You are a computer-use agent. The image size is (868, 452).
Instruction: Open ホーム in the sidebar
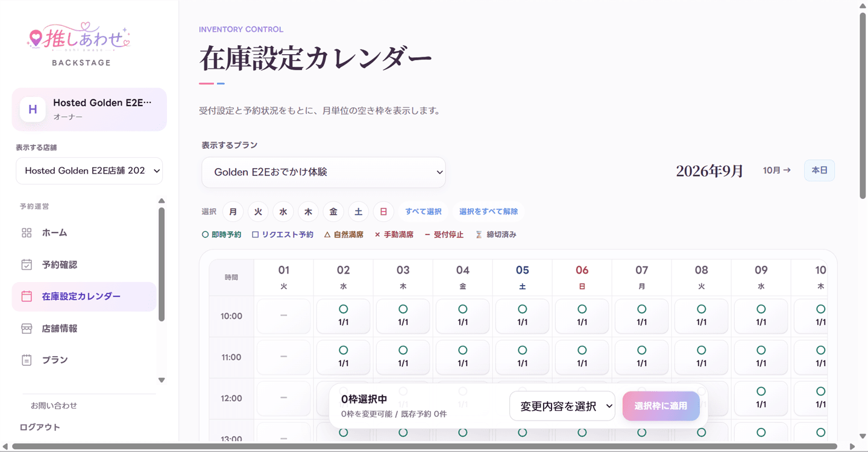tap(84, 233)
